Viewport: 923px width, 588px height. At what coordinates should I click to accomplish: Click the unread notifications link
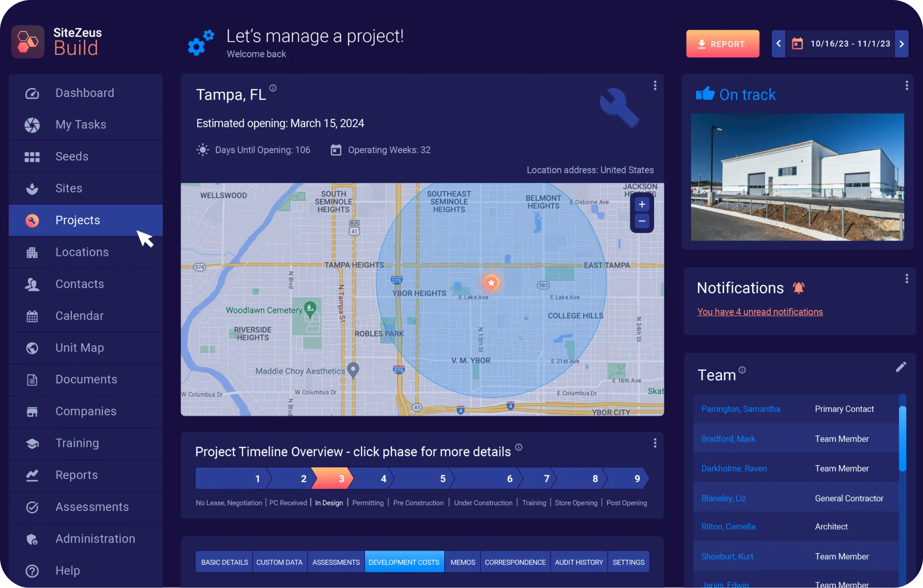(759, 311)
